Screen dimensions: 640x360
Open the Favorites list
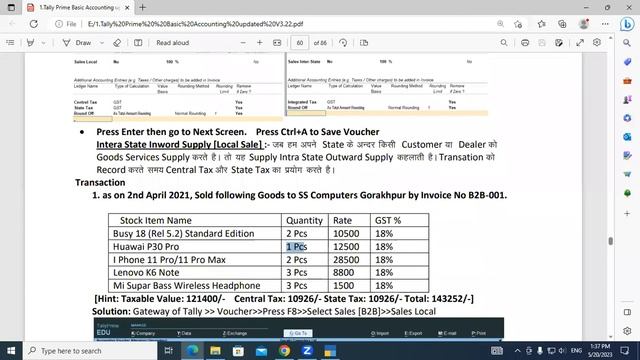pos(542,24)
